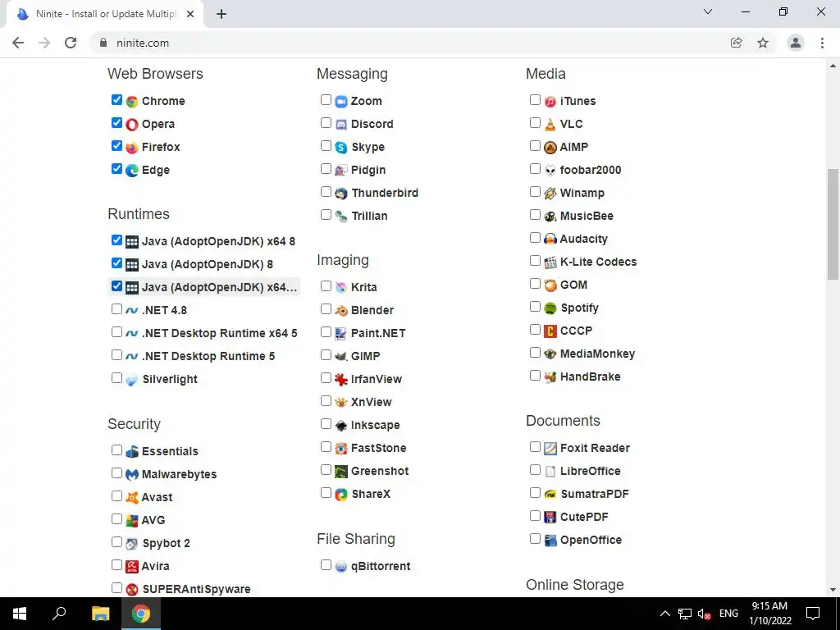Tick the K-Lite Codecs checkbox

[x=535, y=261]
